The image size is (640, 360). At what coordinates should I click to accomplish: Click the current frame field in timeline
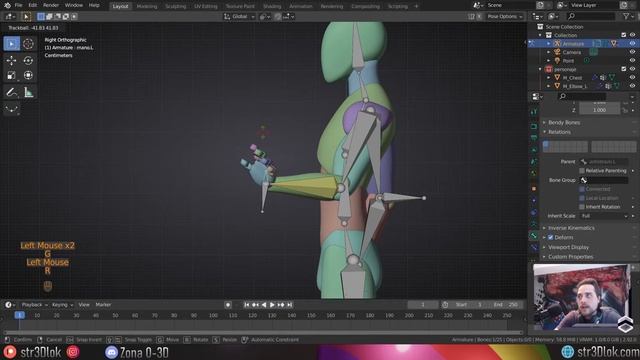click(423, 305)
